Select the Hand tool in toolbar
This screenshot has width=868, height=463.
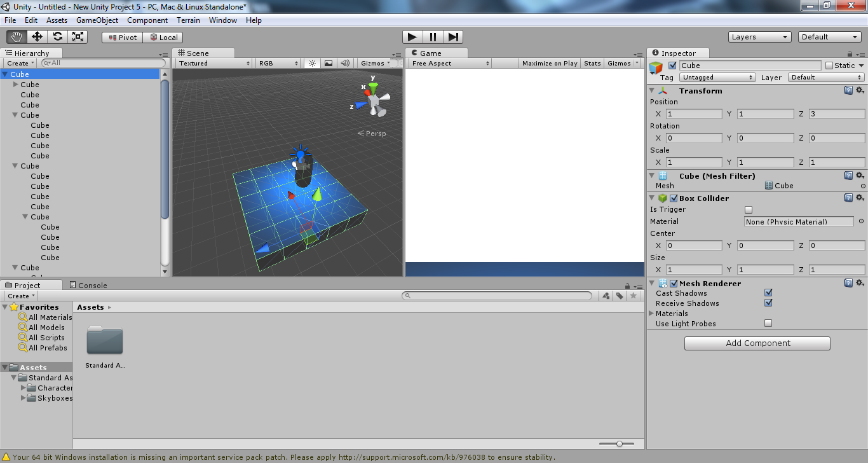tap(17, 37)
